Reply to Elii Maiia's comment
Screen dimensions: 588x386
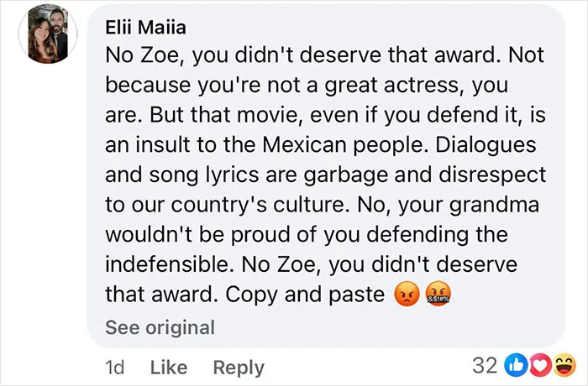[239, 368]
